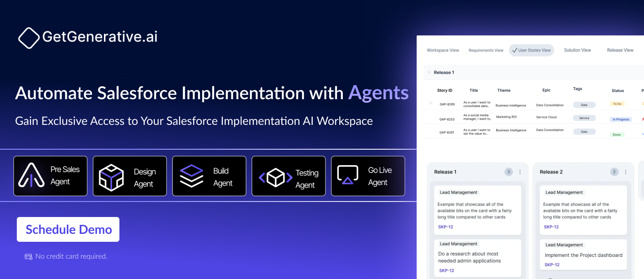Grab the drag handle icon beside Release 1 header
The height and width of the screenshot is (279, 644).
pyautogui.click(x=429, y=72)
